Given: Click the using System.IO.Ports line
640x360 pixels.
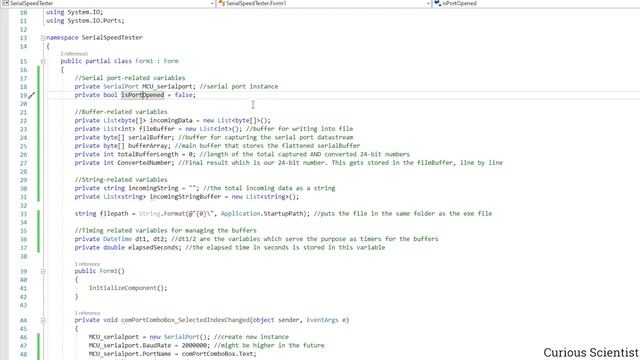Looking at the screenshot, I should coord(85,21).
